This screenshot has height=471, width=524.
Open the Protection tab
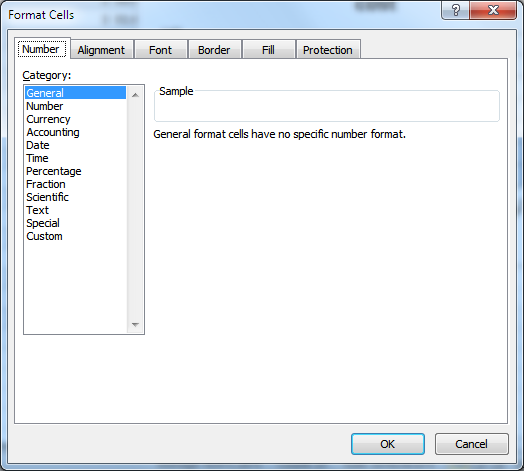328,50
